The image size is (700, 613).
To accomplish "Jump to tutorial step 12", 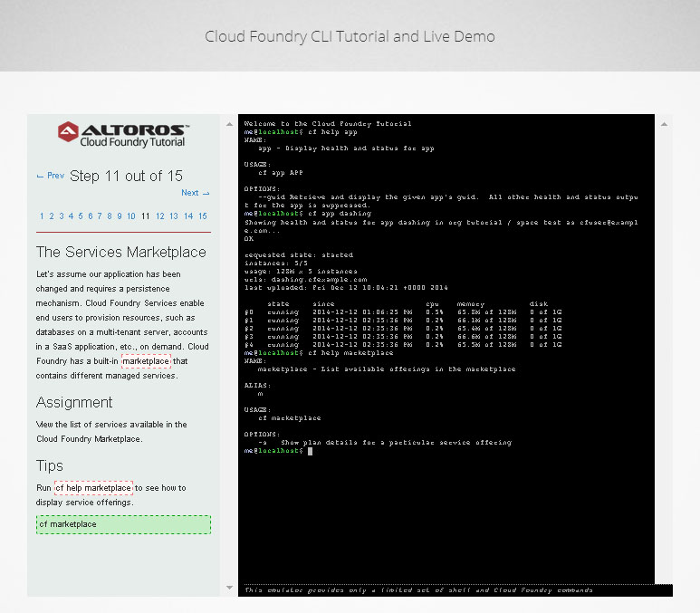I will (x=159, y=216).
